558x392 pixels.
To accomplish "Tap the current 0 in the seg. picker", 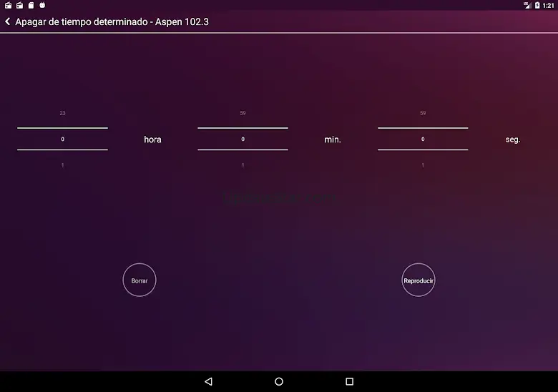I will [x=423, y=139].
